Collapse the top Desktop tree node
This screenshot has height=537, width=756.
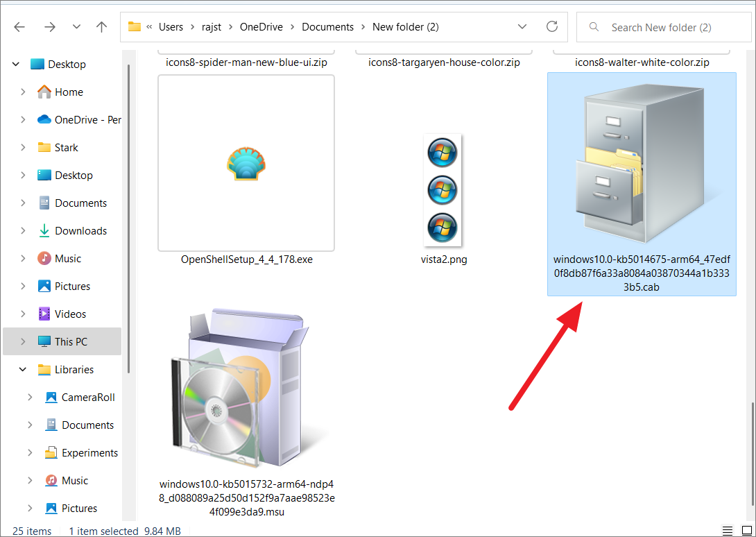coord(15,64)
